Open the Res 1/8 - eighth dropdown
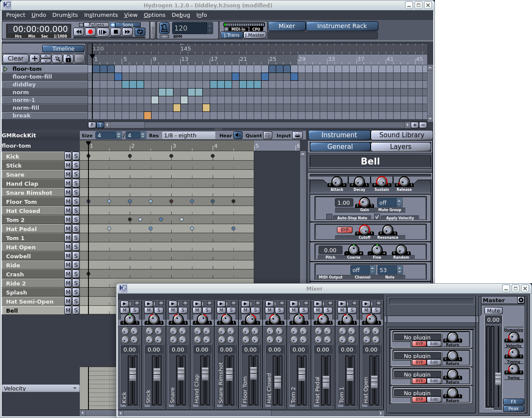The width and height of the screenshot is (532, 418). pos(189,135)
